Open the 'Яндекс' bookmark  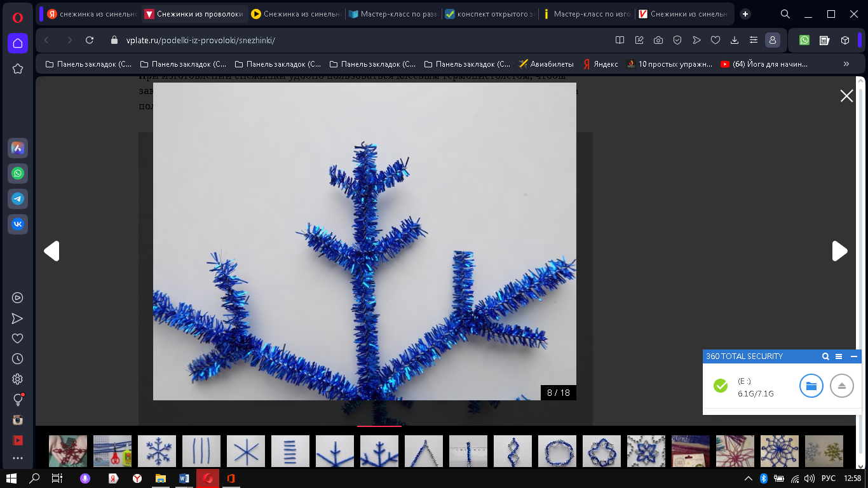600,64
